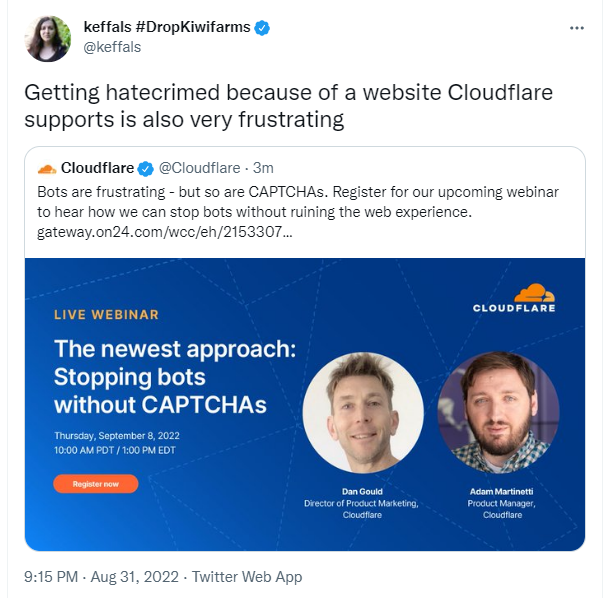Viewport: 615px width, 598px height.
Task: Open the @keffals handle link
Action: (x=112, y=47)
